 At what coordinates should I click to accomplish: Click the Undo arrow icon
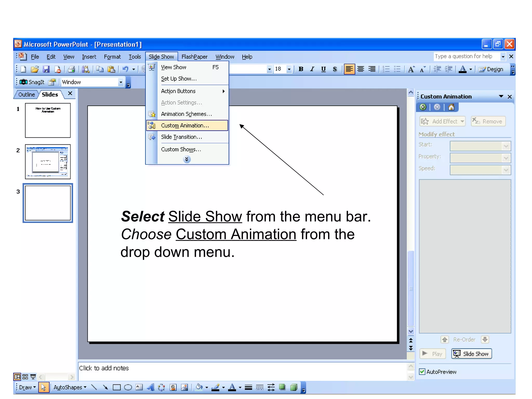(x=126, y=69)
